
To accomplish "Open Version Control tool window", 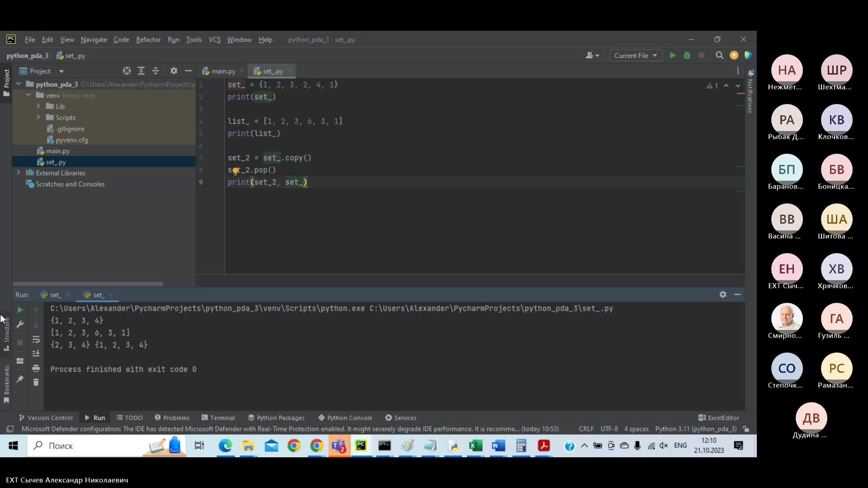I will [x=46, y=418].
